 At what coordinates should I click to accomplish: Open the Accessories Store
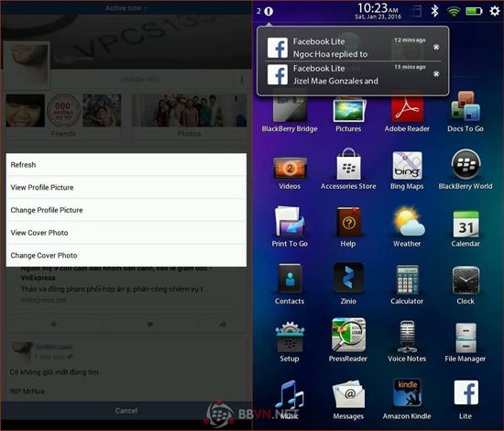pos(348,169)
